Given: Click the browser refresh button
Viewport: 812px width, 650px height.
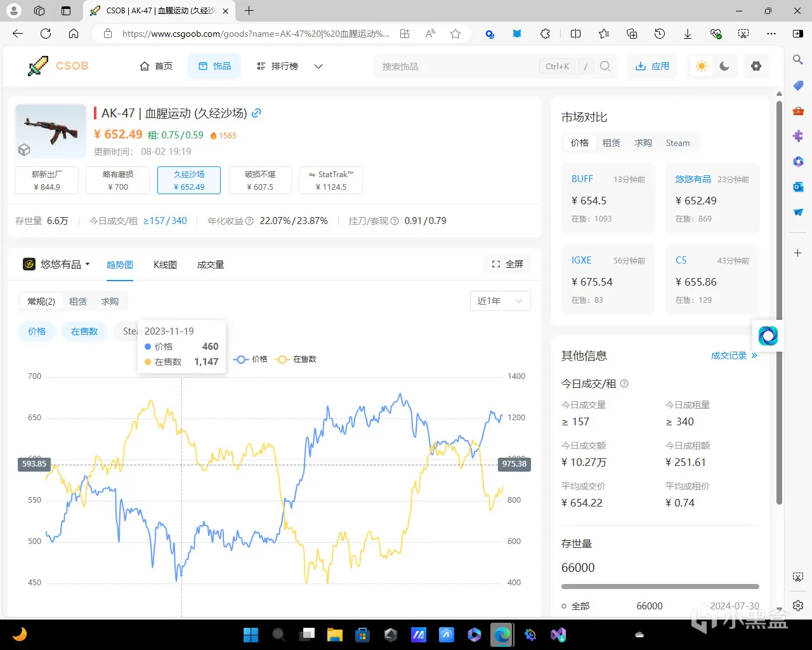Looking at the screenshot, I should click(x=46, y=34).
